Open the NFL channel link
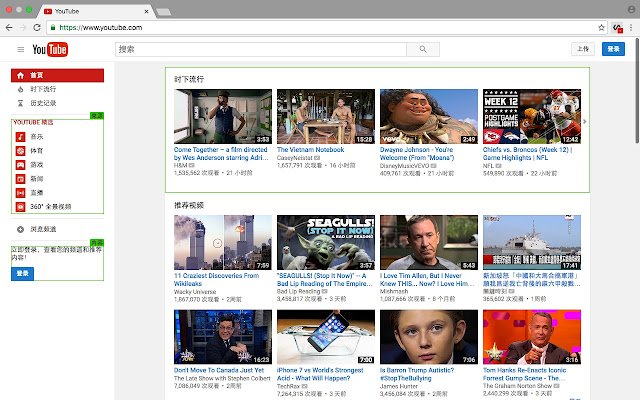Image resolution: width=640 pixels, height=400 pixels. [x=488, y=166]
